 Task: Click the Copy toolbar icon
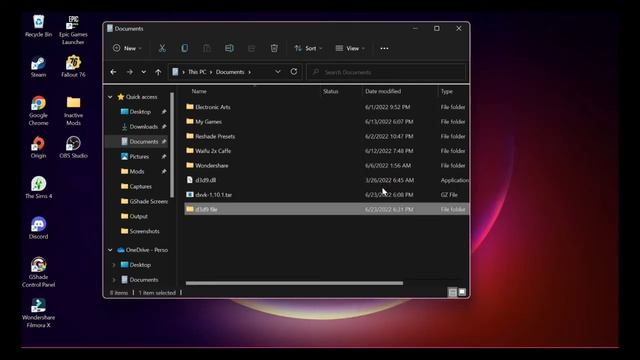pos(184,48)
